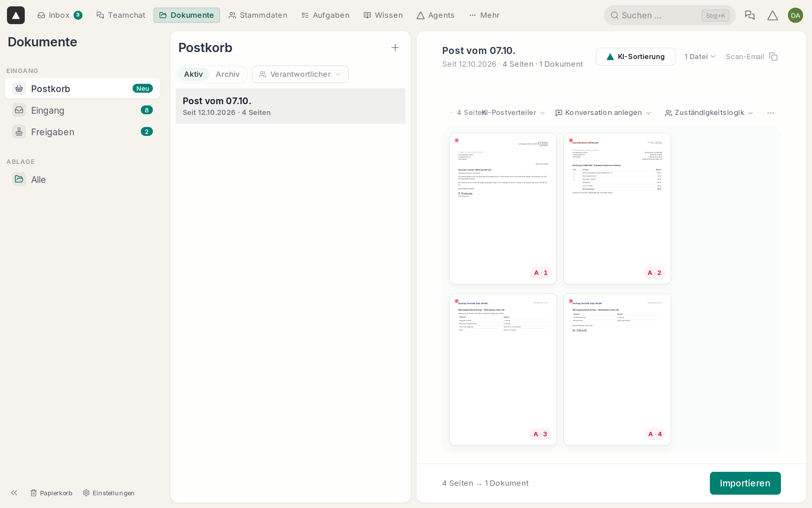Open Aufgaben tab
This screenshot has height=508, width=812.
(325, 15)
